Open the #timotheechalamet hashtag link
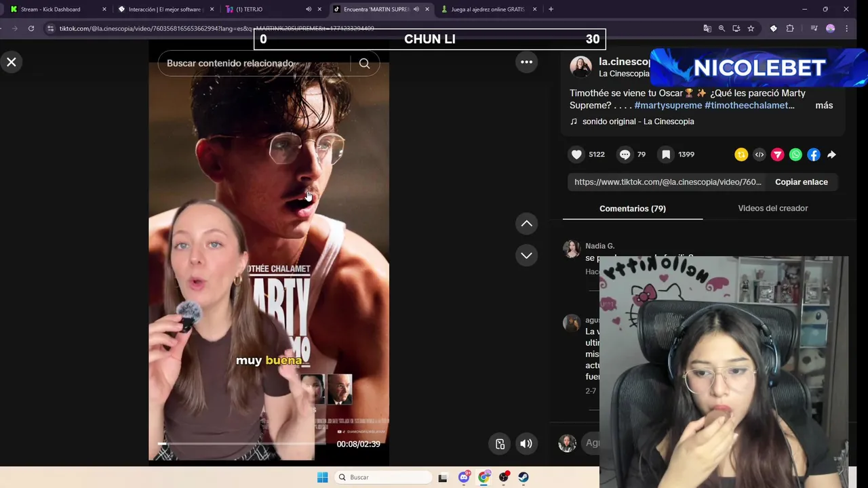 tap(749, 105)
